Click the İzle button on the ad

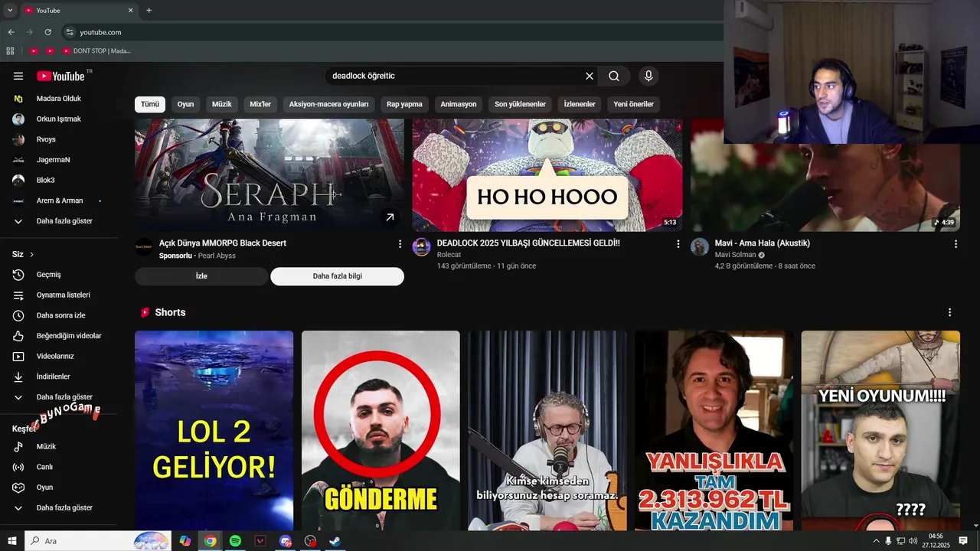point(201,276)
